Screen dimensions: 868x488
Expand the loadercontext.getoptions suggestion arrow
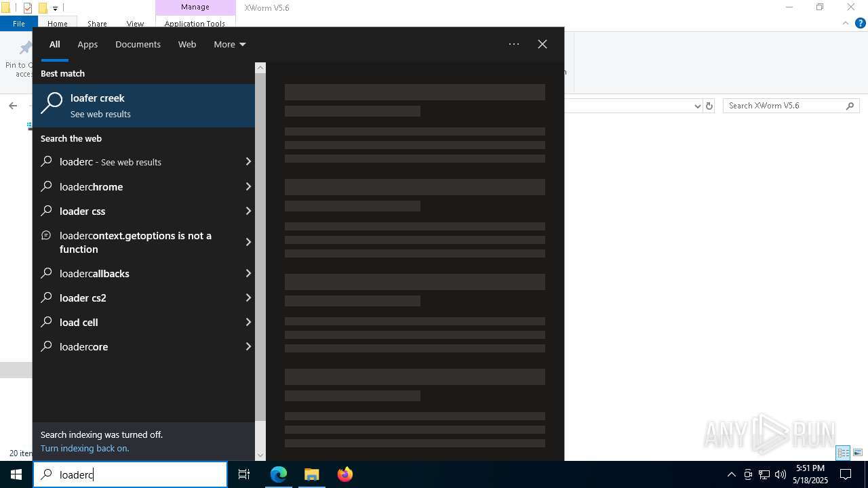pos(248,242)
